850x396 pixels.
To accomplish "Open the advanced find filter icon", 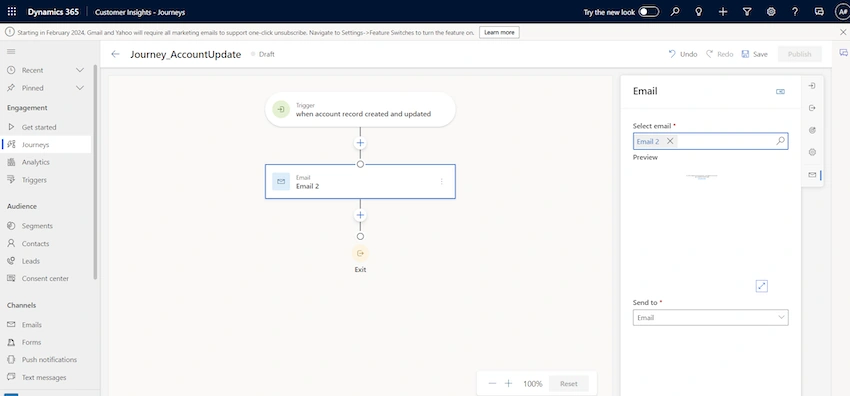I will tap(747, 11).
